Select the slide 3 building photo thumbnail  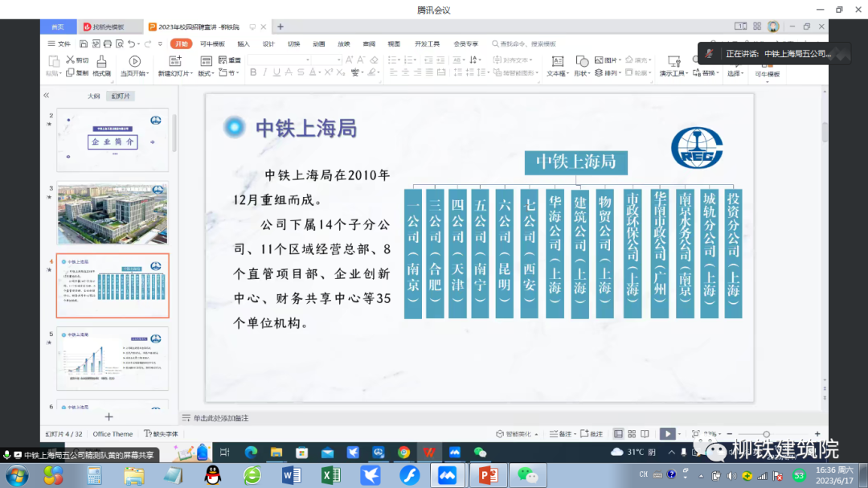click(x=113, y=215)
